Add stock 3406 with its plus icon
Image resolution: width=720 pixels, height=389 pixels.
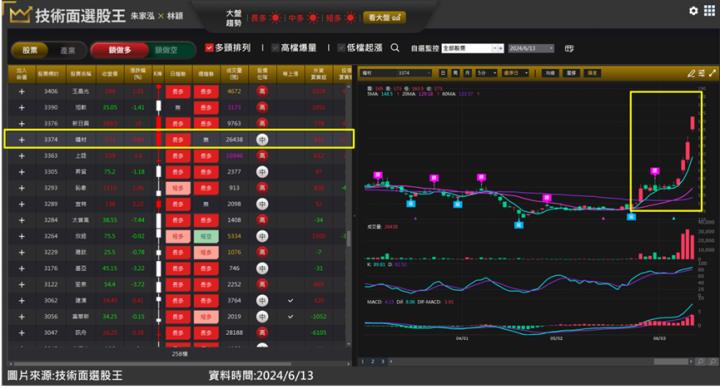click(x=22, y=91)
